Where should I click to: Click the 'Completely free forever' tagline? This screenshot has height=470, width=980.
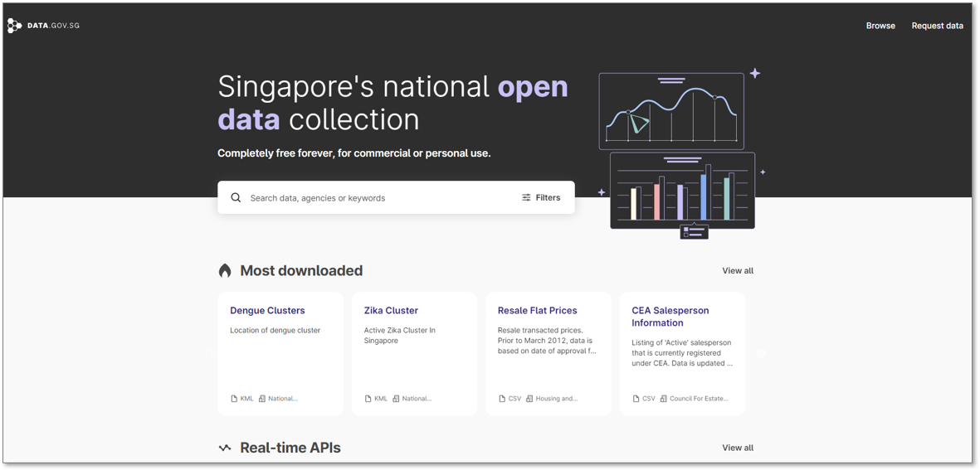coord(354,153)
